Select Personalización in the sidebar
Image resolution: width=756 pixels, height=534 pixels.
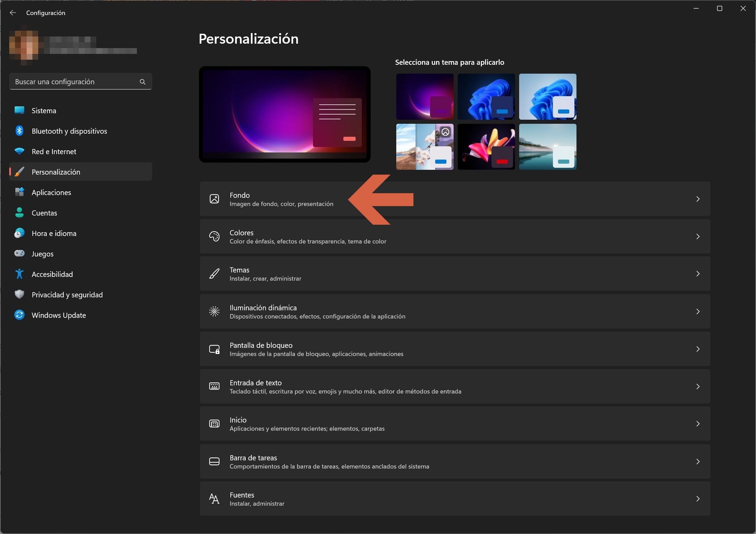pos(81,172)
